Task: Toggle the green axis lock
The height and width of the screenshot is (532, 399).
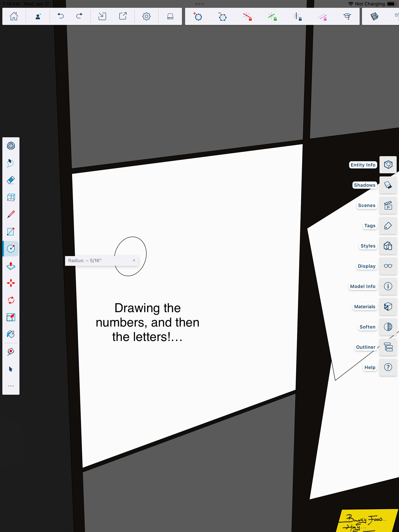Action: [272, 16]
